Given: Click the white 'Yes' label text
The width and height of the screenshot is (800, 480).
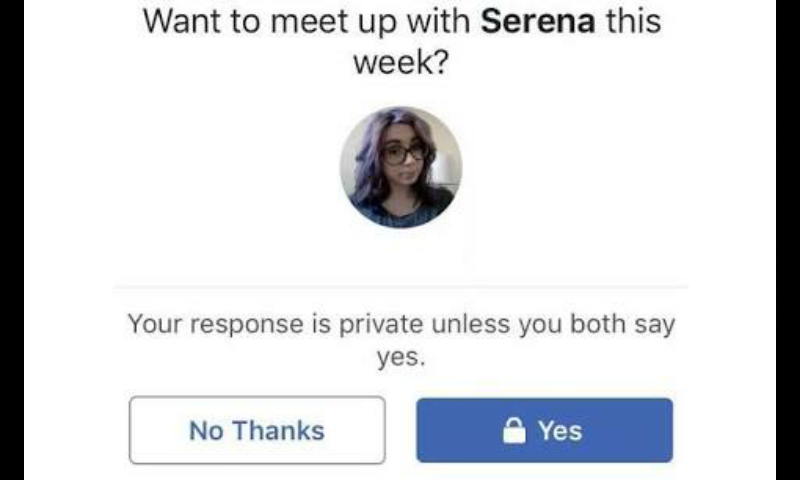Looking at the screenshot, I should (x=560, y=431).
